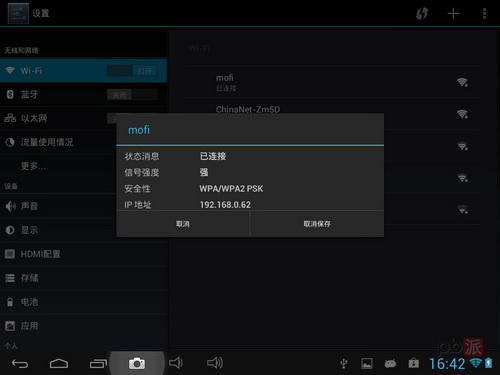Open the 应用 apps settings
500x375 pixels.
click(x=83, y=326)
